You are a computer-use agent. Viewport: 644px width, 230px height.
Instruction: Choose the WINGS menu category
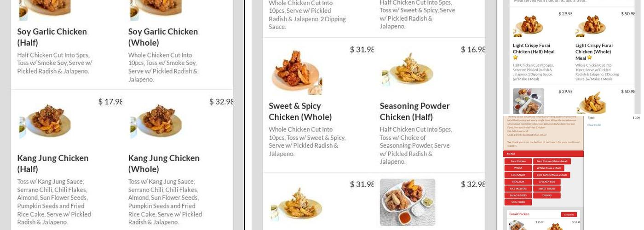click(x=518, y=168)
